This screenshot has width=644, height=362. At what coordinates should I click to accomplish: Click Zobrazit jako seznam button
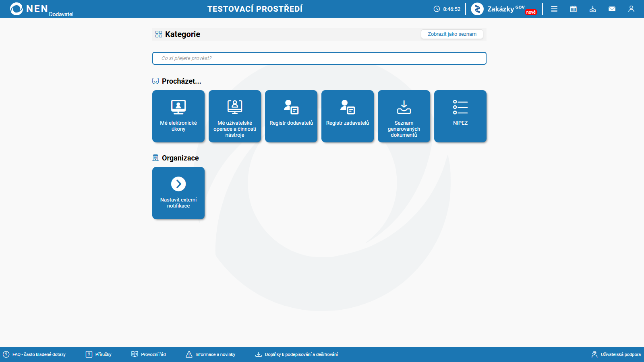point(452,34)
